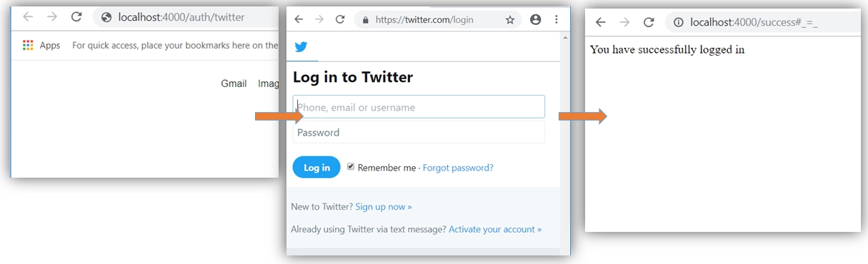The width and height of the screenshot is (868, 264).
Task: Open the Sign up now link
Action: 384,207
